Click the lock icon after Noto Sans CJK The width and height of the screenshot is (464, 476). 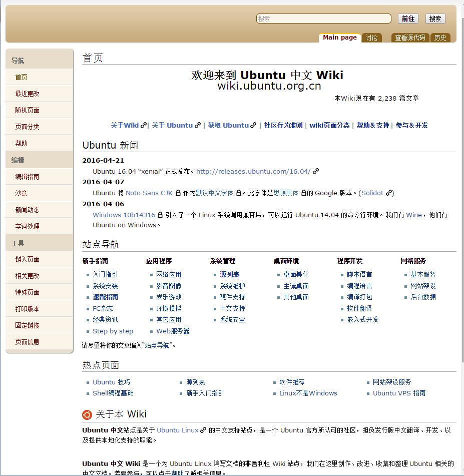point(178,193)
